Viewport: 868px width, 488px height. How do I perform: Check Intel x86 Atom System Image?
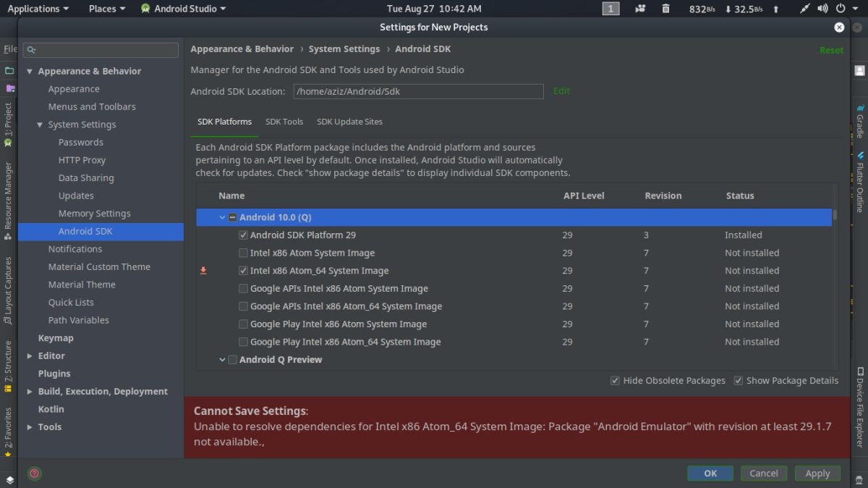click(244, 253)
